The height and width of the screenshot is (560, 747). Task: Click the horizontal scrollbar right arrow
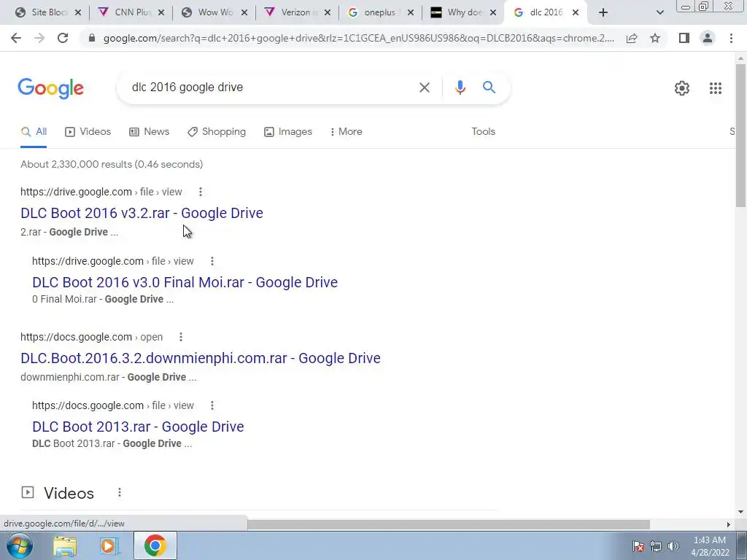click(729, 524)
